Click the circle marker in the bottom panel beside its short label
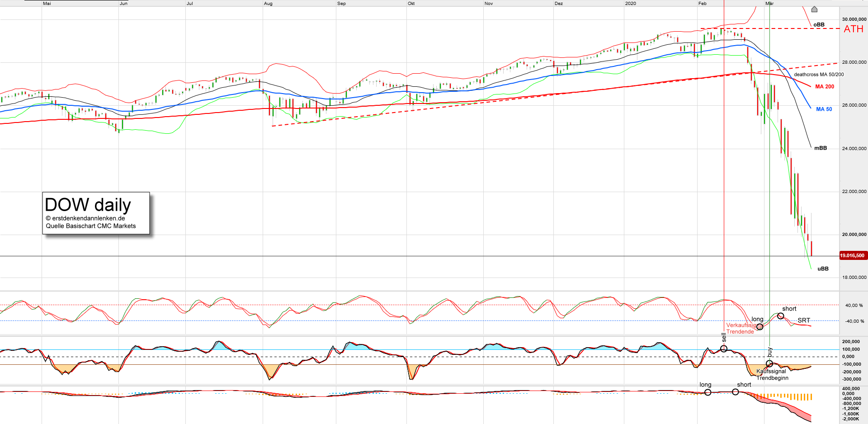Image resolution: width=868 pixels, height=424 pixels. pos(736,392)
